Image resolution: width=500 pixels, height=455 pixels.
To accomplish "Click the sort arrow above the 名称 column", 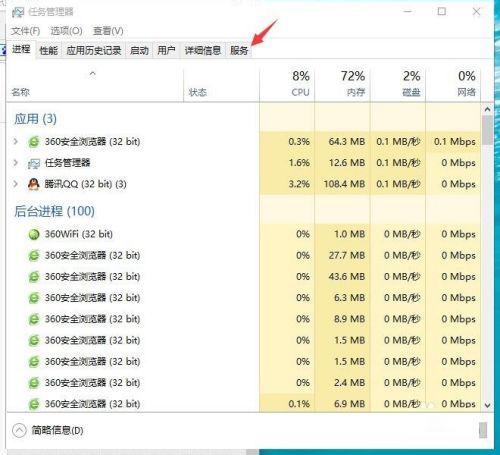I will (93, 73).
